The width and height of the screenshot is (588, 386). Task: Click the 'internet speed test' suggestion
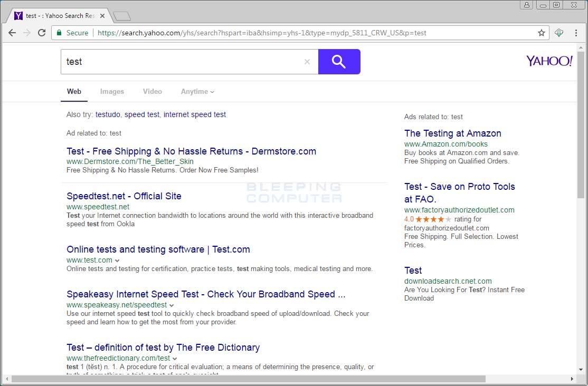195,114
